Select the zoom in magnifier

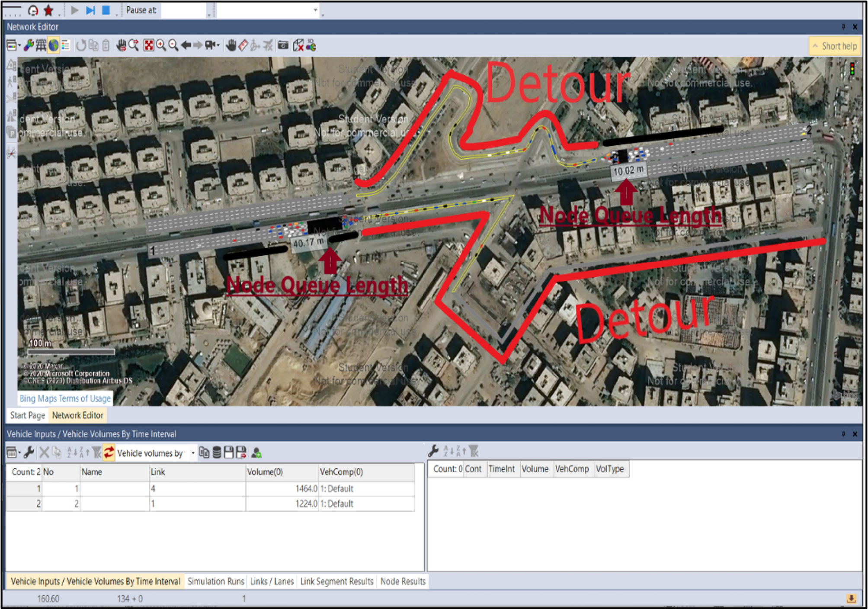(161, 45)
